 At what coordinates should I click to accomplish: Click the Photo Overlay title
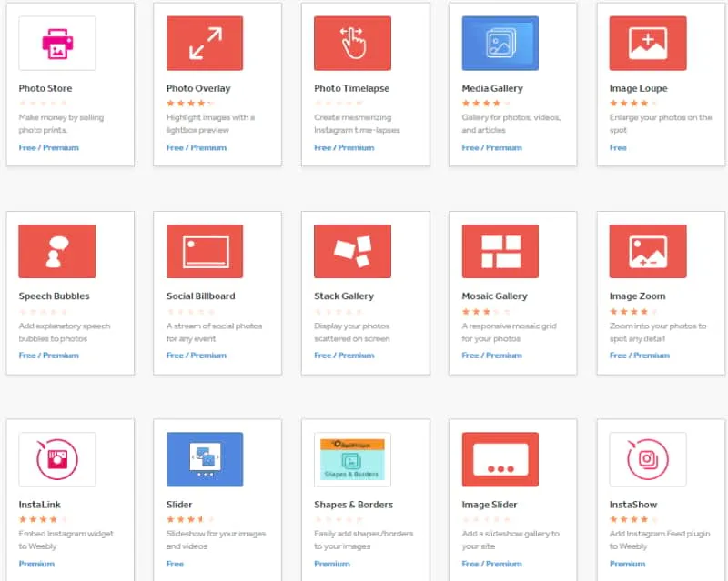coord(198,88)
